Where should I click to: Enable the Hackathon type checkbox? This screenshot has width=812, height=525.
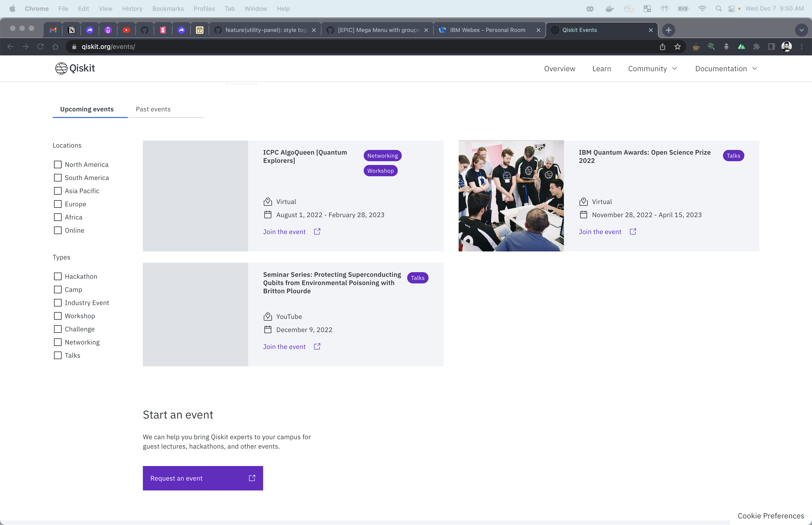(58, 276)
